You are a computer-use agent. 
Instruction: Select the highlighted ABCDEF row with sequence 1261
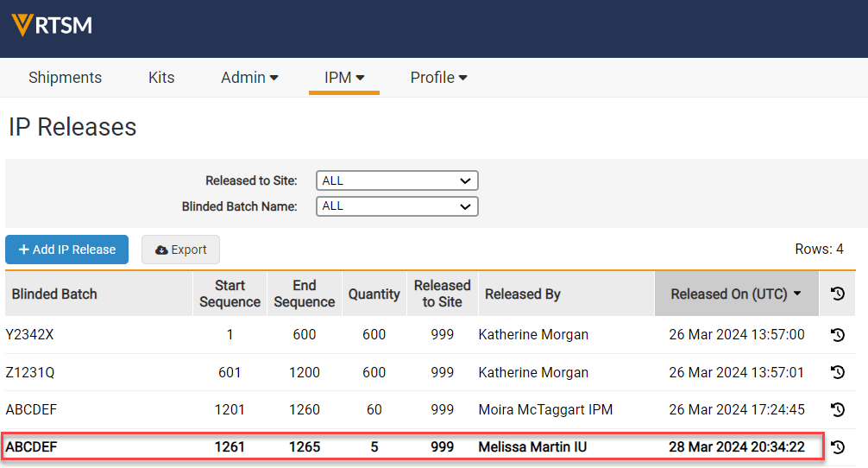point(414,447)
